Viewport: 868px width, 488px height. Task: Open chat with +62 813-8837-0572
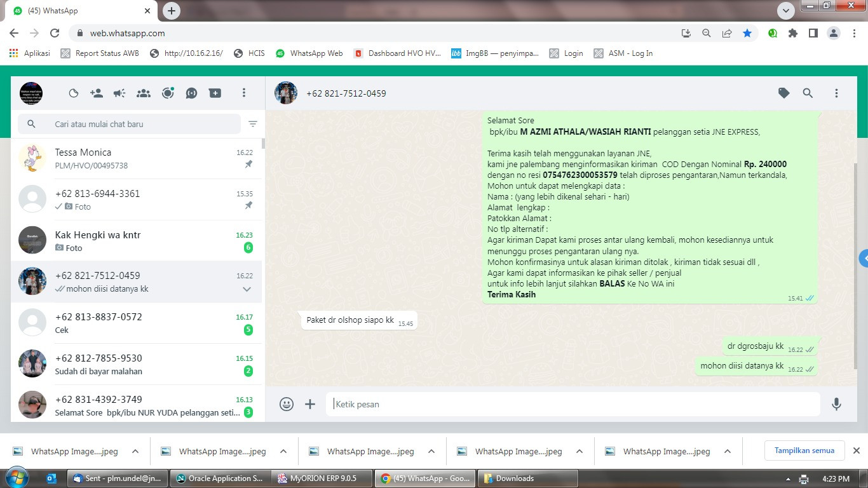point(136,323)
